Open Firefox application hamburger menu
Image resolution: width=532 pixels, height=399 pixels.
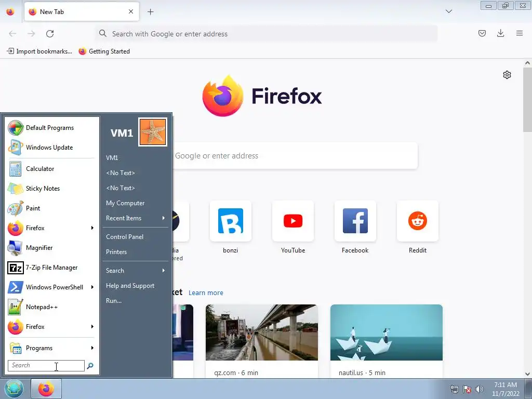point(520,33)
